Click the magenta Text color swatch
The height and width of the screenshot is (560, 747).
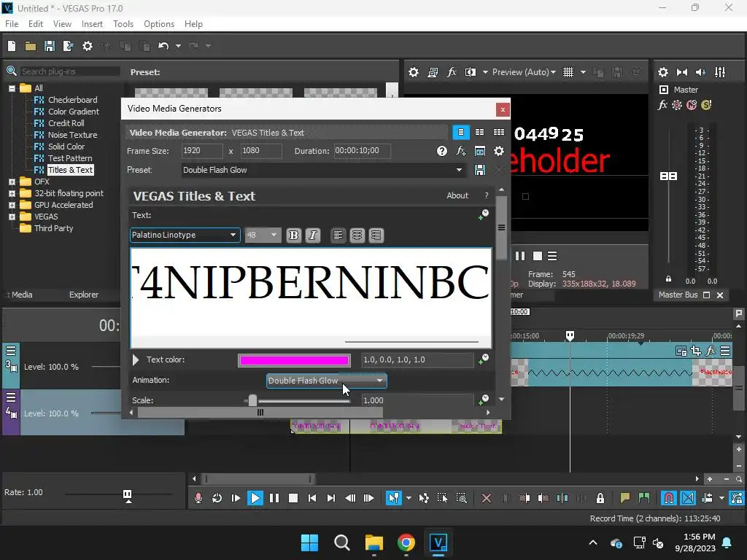[x=295, y=360]
